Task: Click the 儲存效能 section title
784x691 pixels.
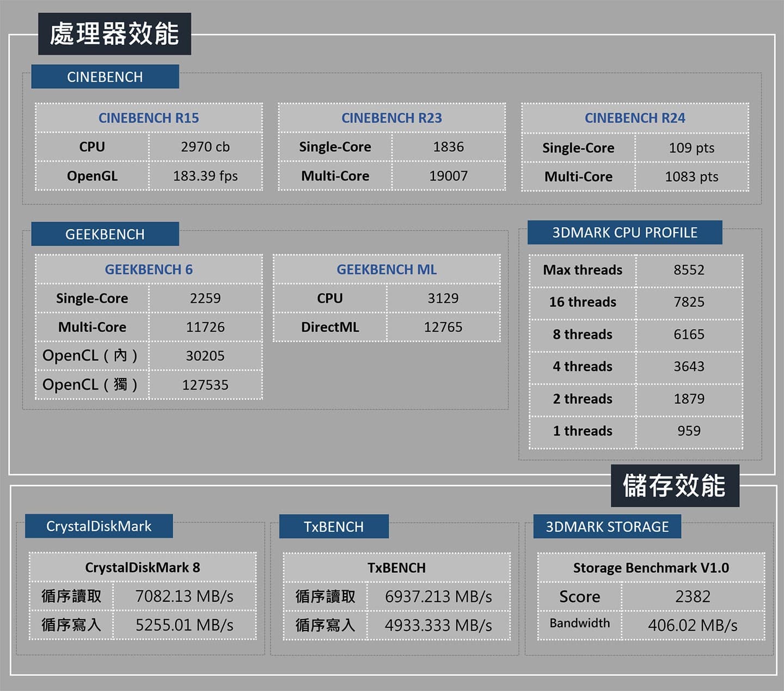Action: 675,486
